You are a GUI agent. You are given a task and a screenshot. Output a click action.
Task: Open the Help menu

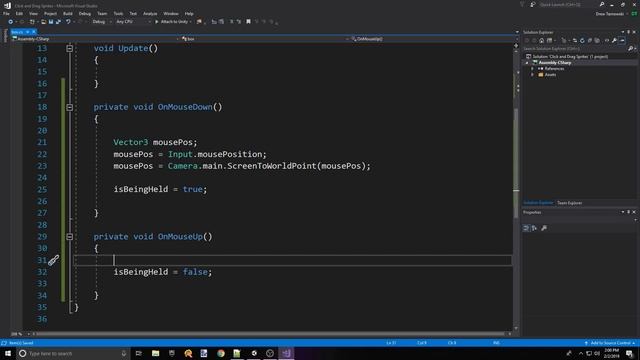point(189,13)
